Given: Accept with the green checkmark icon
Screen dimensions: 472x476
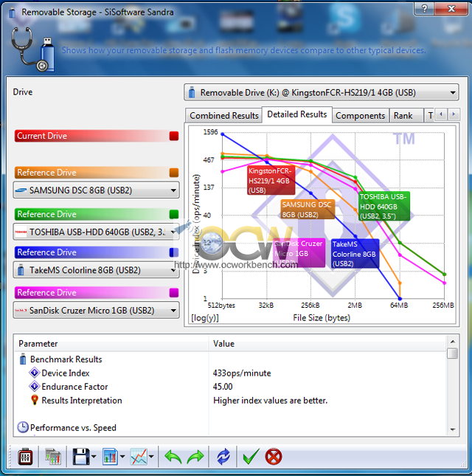Looking at the screenshot, I should point(251,456).
